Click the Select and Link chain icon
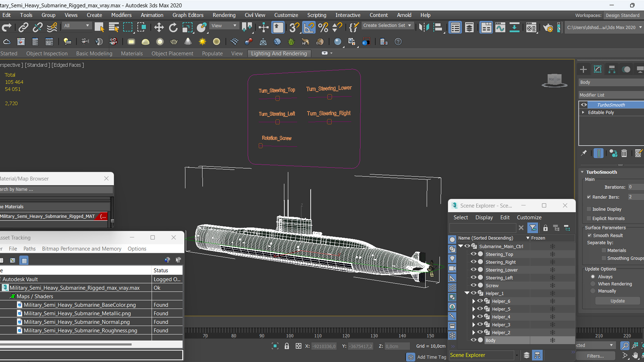This screenshot has height=362, width=644. pyautogui.click(x=23, y=27)
